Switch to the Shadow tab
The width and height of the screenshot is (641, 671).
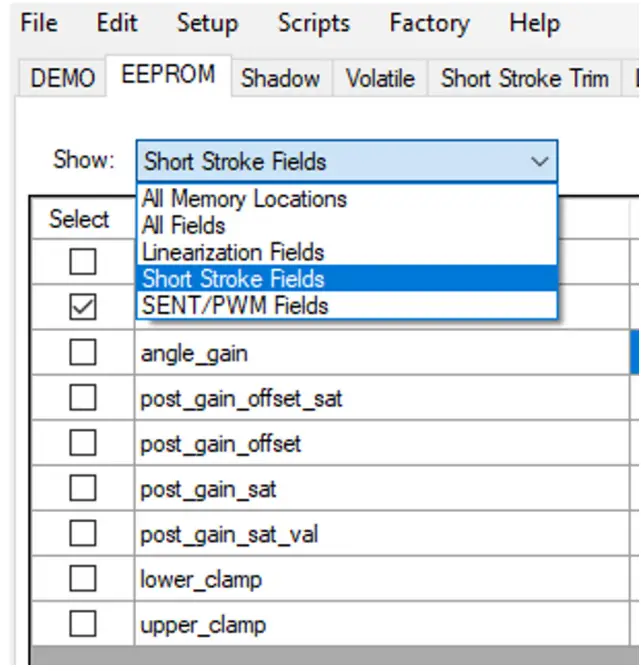click(280, 78)
